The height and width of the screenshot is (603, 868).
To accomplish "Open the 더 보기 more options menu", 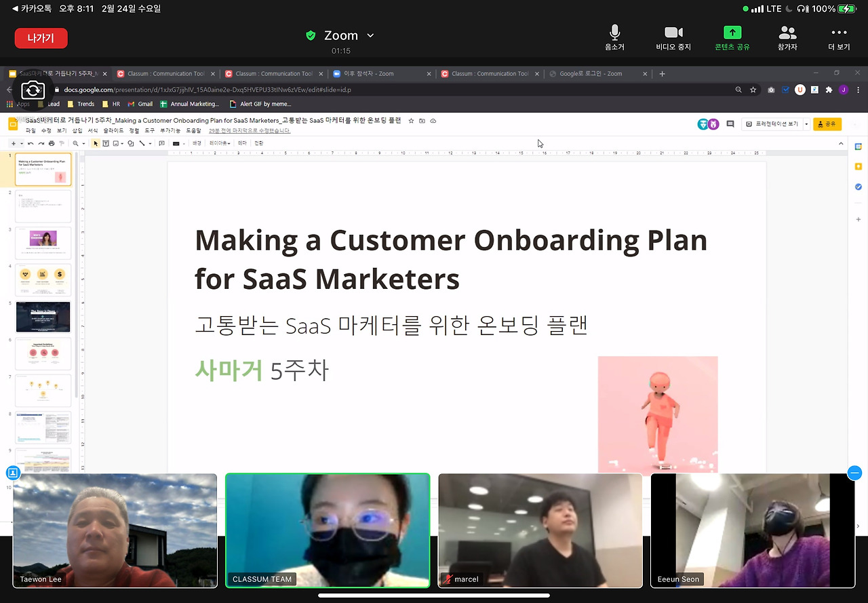I will (x=839, y=38).
